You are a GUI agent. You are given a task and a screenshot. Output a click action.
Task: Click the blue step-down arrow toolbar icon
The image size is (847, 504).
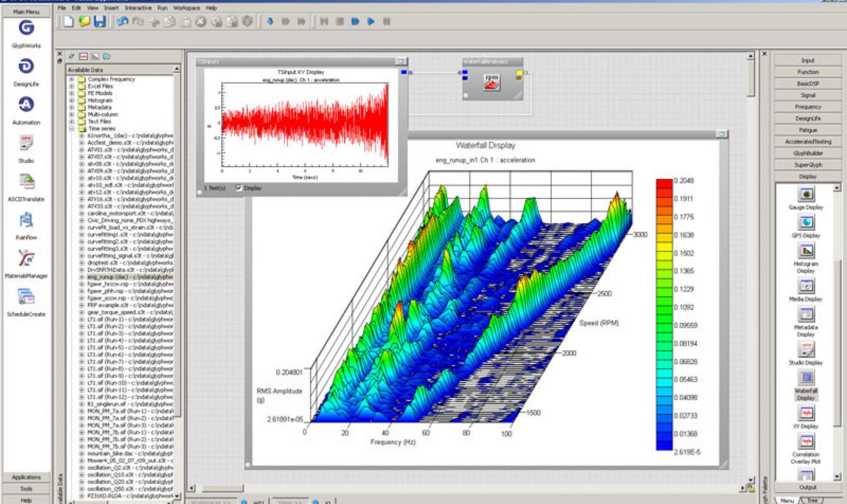270,21
